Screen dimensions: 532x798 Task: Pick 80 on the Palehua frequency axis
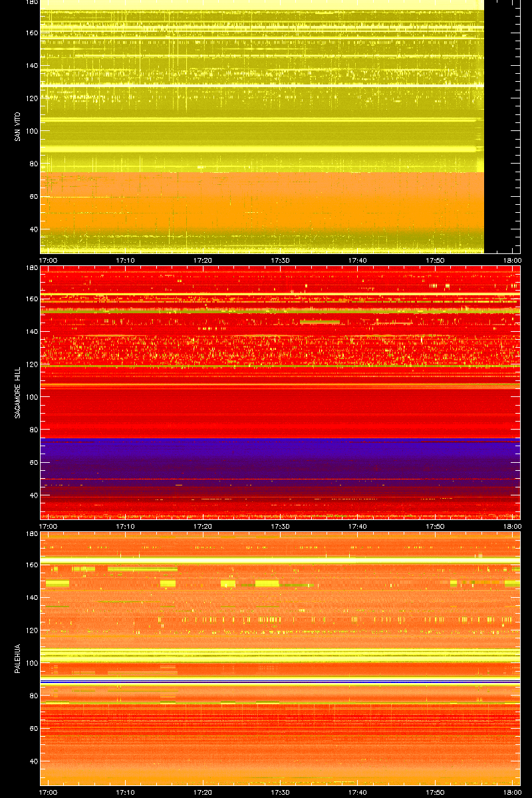33,696
